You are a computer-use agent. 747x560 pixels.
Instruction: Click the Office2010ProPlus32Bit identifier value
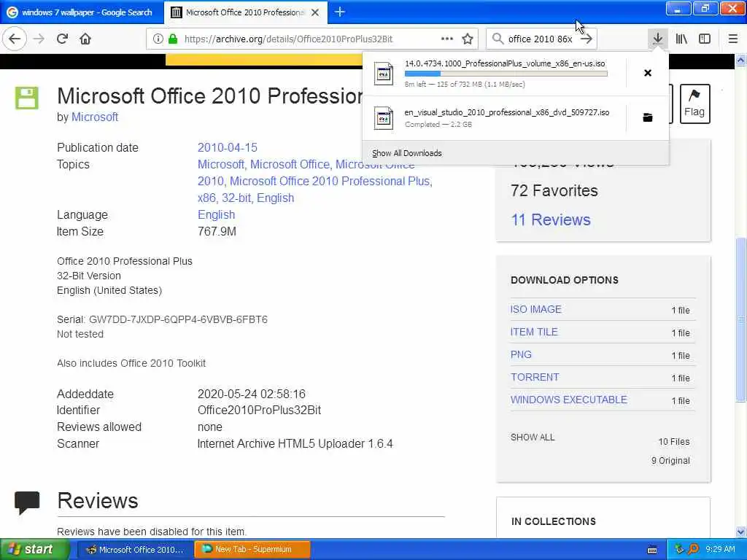click(259, 410)
